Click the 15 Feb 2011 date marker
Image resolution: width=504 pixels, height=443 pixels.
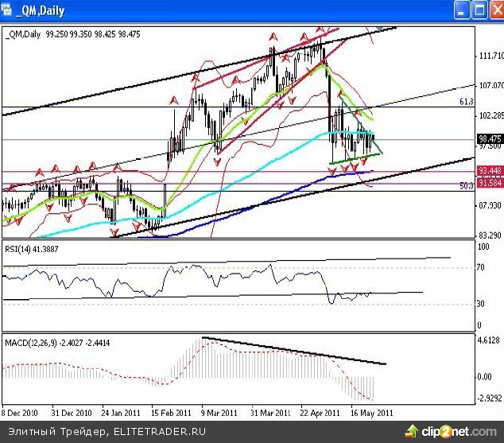172,414
